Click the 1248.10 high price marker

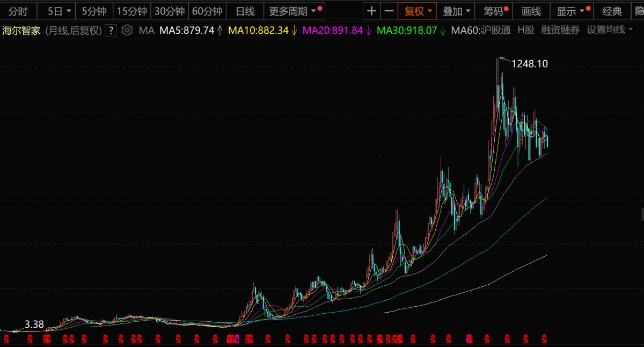click(x=529, y=63)
